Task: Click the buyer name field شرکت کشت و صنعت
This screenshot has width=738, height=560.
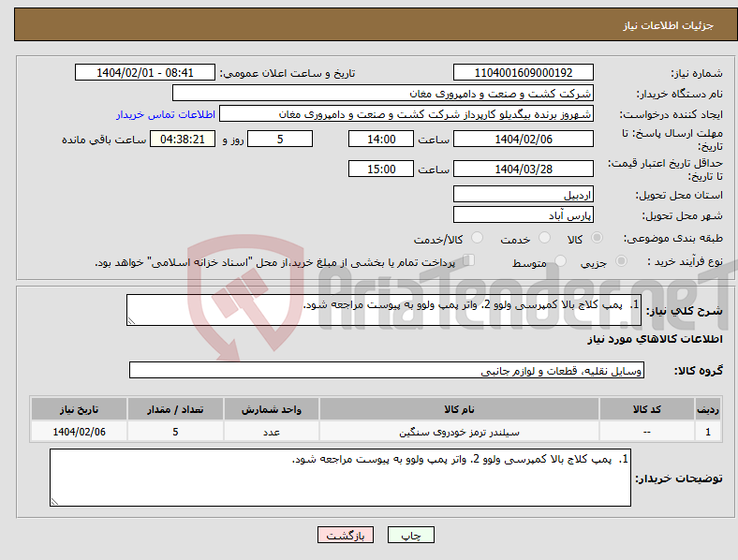Action: (x=383, y=93)
